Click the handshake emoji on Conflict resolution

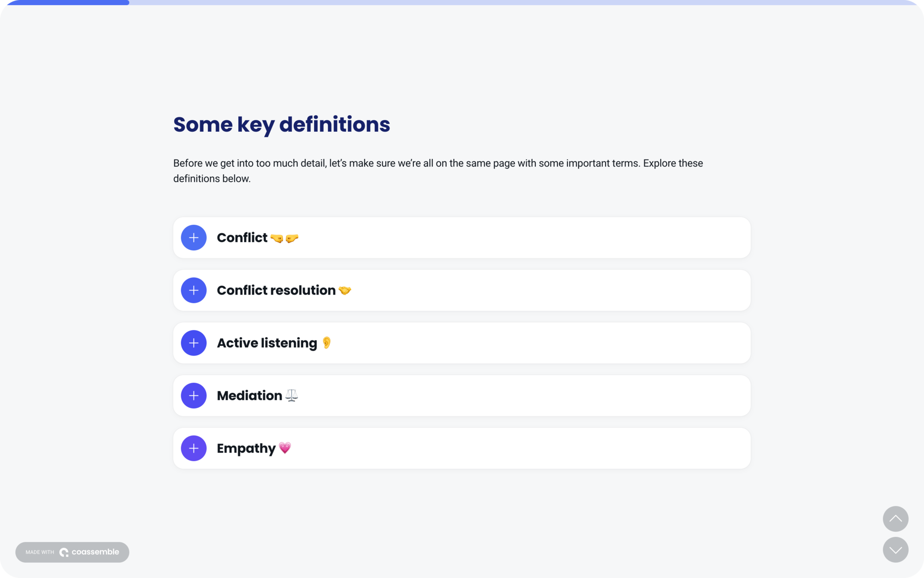[345, 290]
